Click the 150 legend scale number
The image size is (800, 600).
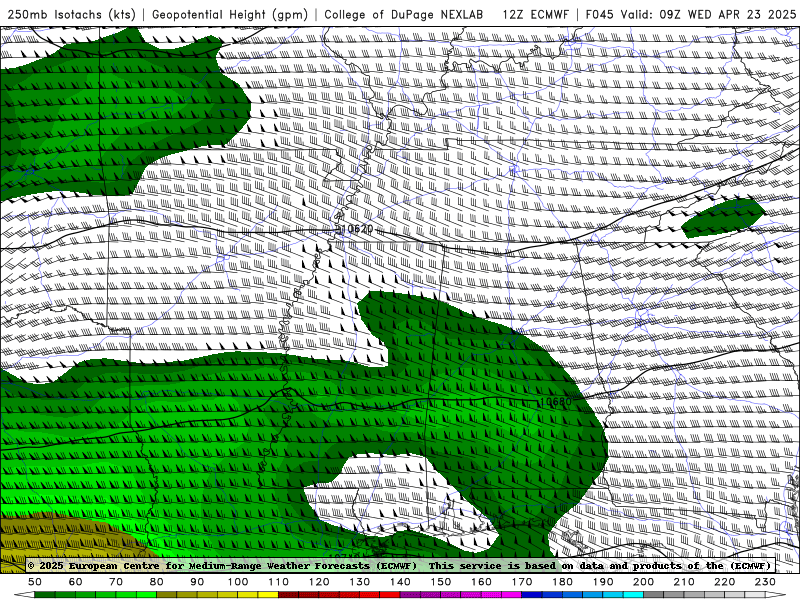(441, 582)
